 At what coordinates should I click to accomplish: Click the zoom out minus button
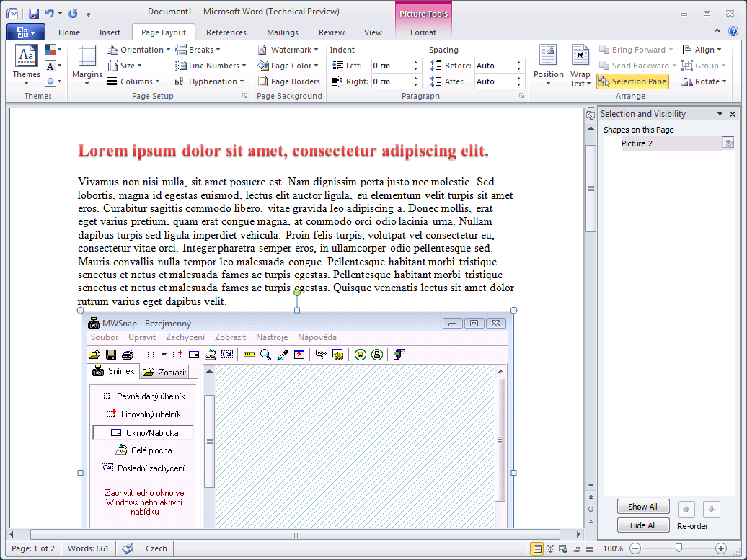[x=635, y=548]
